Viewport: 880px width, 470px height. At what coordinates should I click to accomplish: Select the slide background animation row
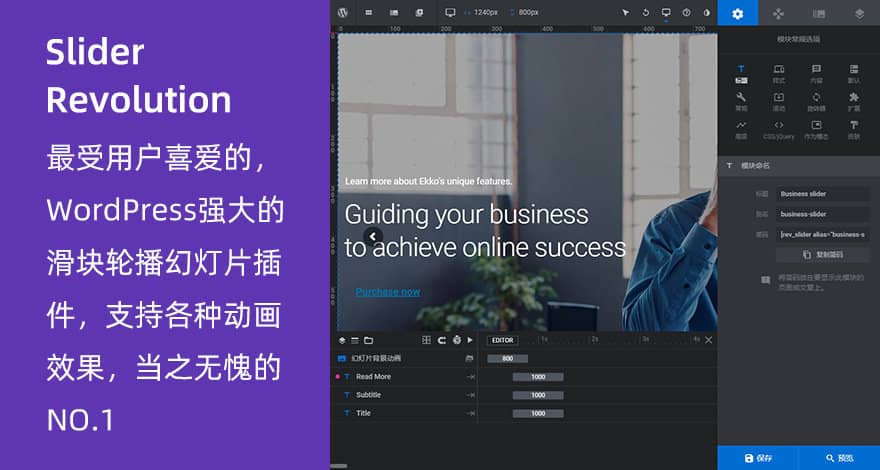click(x=404, y=358)
